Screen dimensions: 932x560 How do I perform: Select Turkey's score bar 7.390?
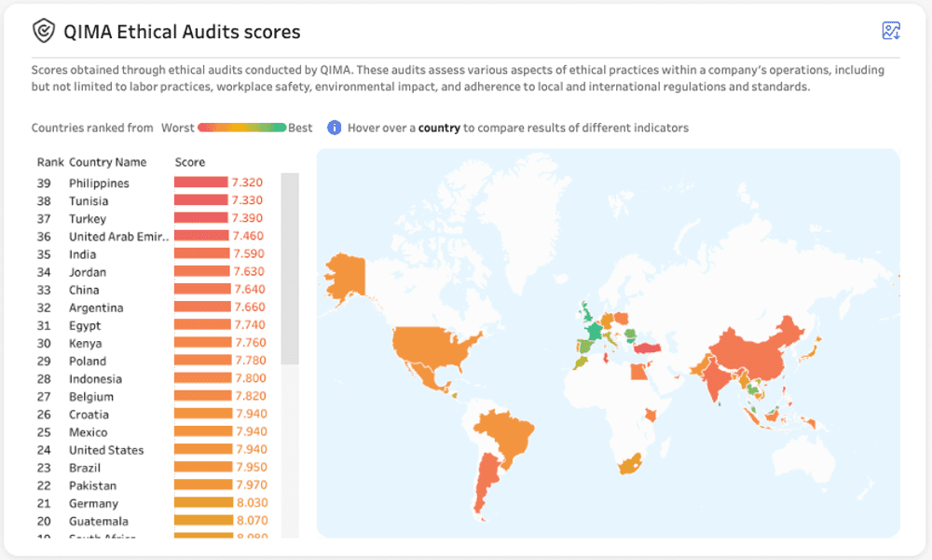[201, 218]
